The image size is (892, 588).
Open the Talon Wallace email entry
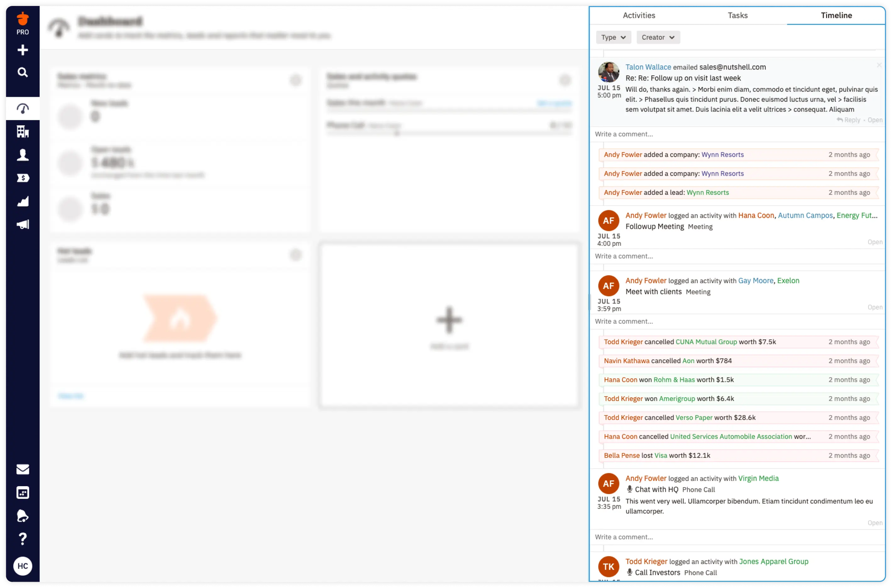tap(875, 120)
